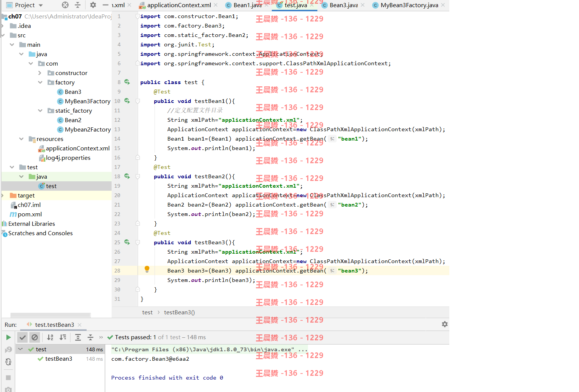Screen dimensions: 579x392
Task: Open Run panel settings gear
Action: [x=445, y=324]
